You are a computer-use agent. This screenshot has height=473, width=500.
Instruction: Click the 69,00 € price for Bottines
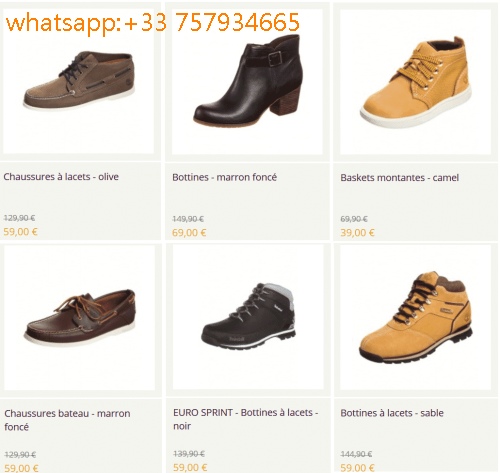[189, 233]
